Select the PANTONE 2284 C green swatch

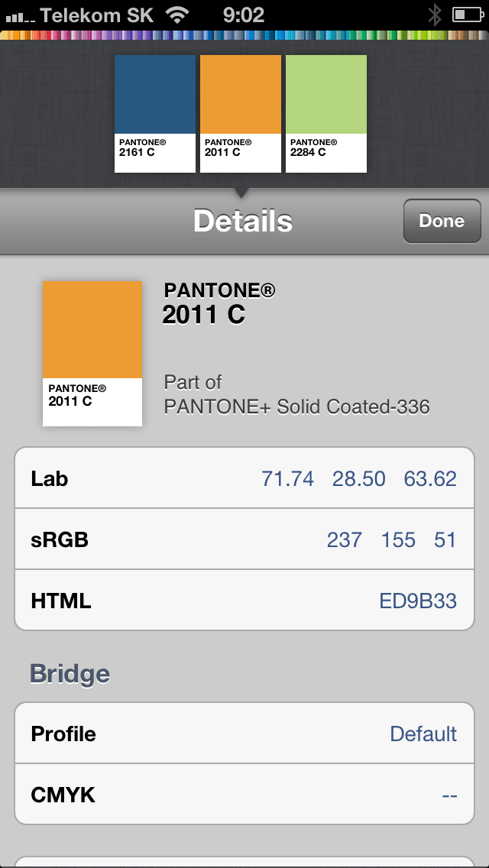click(326, 113)
